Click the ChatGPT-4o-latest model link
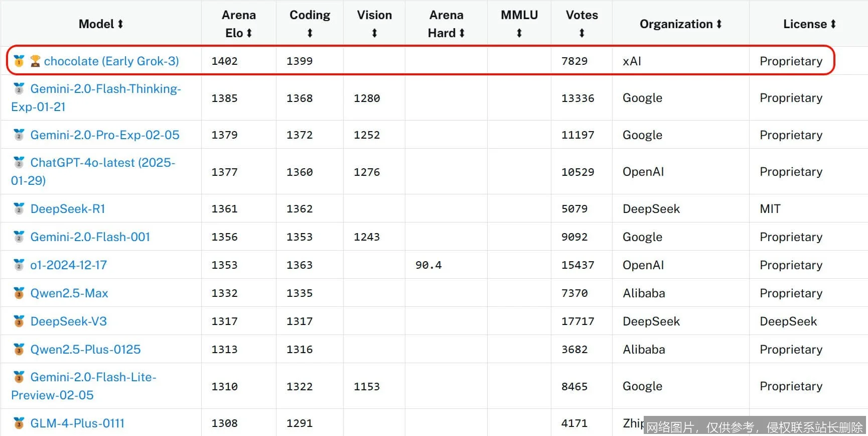This screenshot has height=436, width=868. tap(102, 163)
